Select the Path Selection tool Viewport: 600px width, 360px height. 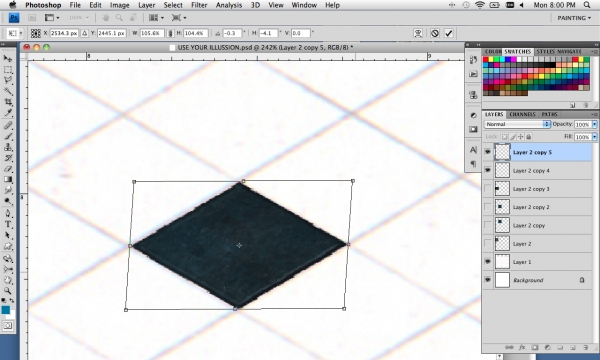8,235
